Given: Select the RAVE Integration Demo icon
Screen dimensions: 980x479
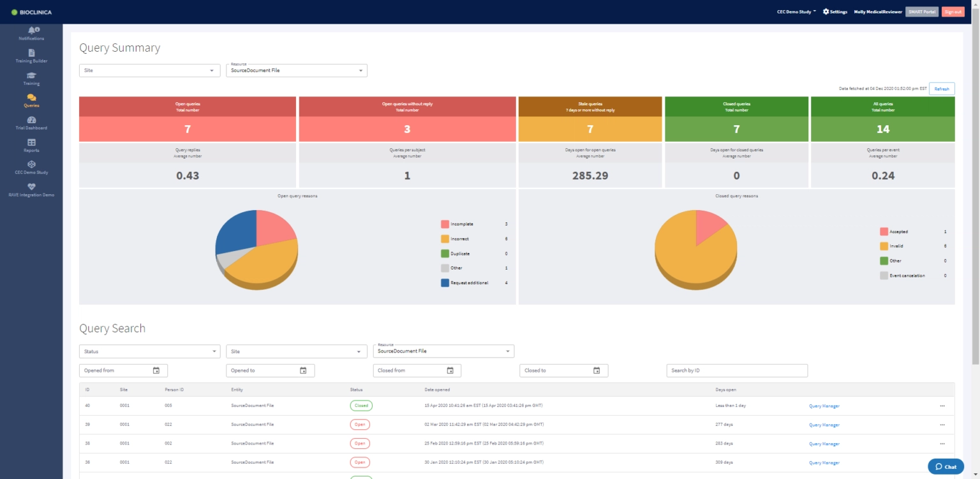Looking at the screenshot, I should click(31, 190).
